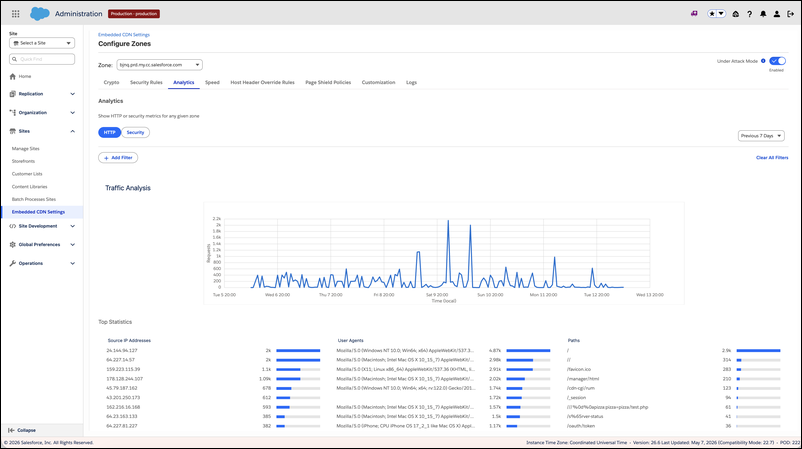The height and width of the screenshot is (449, 802).
Task: Click the Embedded CDN Settings breadcrumb link
Action: 124,35
